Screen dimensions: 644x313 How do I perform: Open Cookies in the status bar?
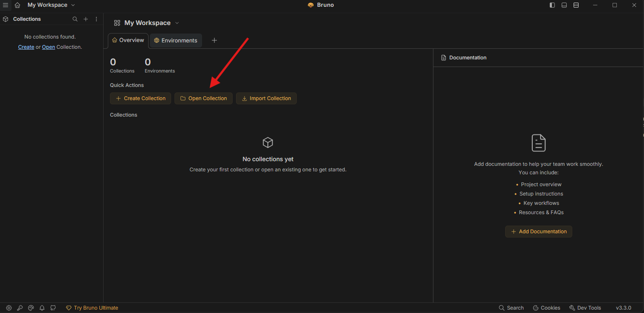tap(547, 308)
